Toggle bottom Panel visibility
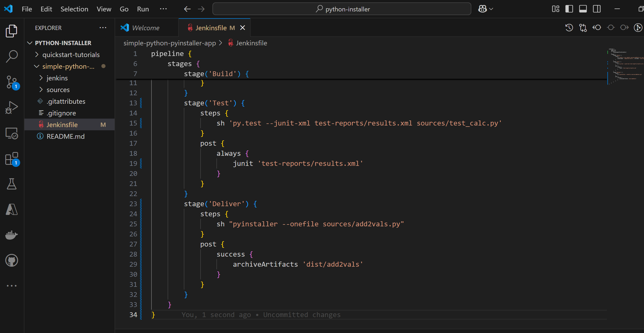 pyautogui.click(x=583, y=9)
